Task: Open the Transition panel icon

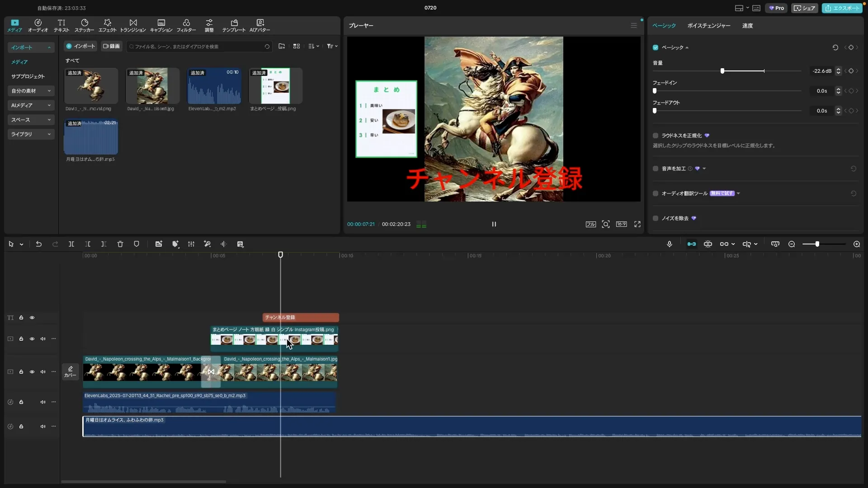Action: tap(133, 25)
